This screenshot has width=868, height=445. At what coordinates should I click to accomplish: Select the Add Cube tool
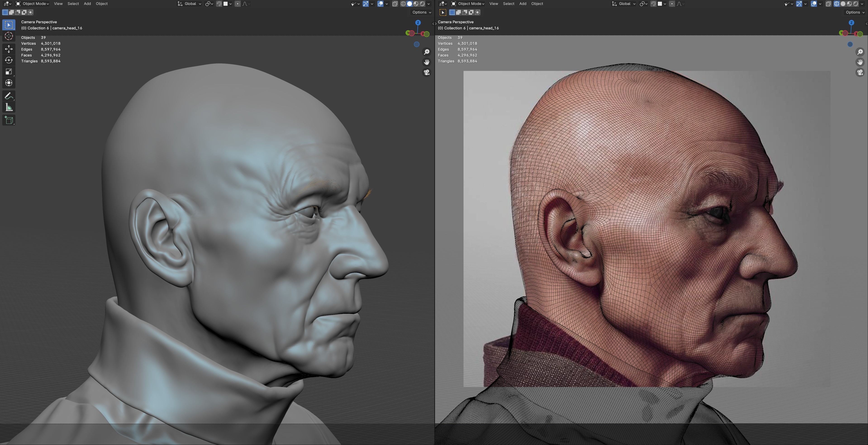(9, 120)
